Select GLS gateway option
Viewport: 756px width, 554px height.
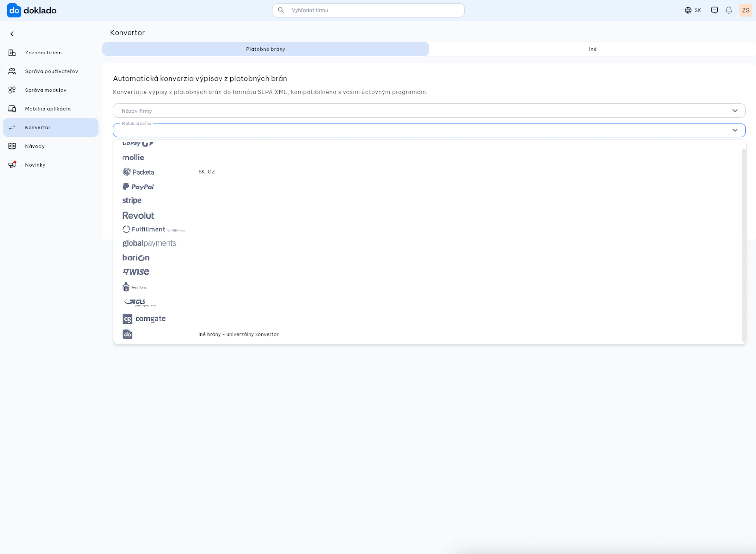tap(140, 303)
